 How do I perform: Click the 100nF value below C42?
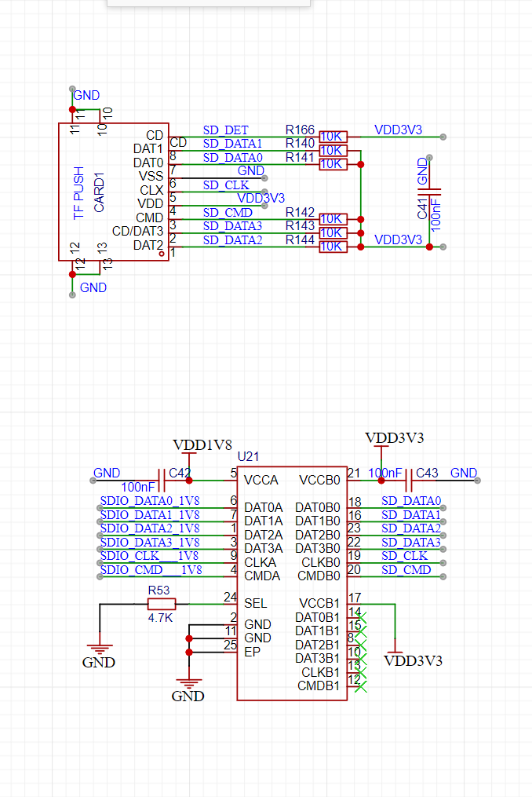coord(137,488)
